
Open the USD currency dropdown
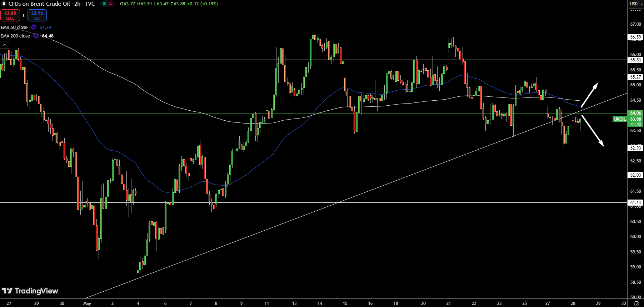636,4
